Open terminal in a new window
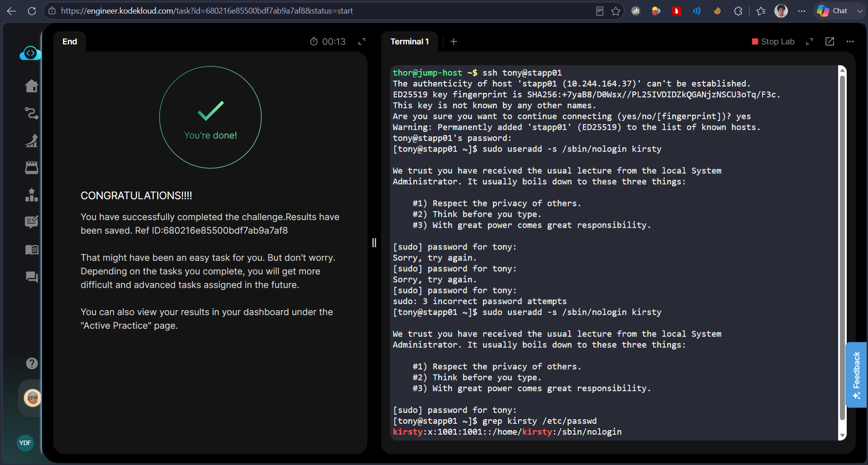The height and width of the screenshot is (465, 868). [x=830, y=42]
